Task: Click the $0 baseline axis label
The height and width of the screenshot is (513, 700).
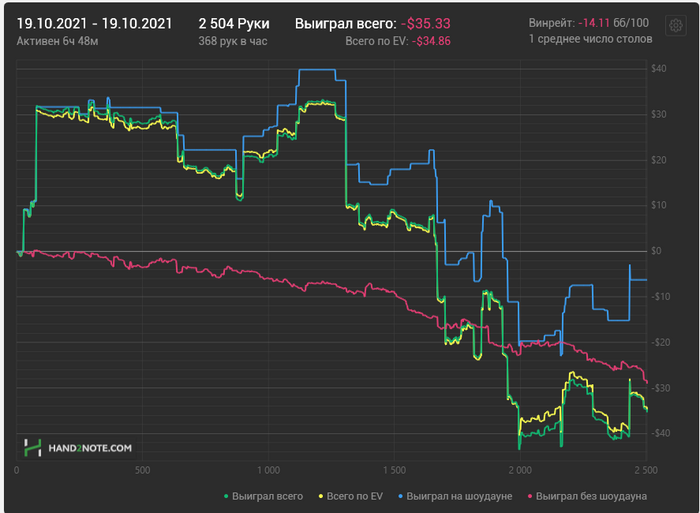Action: (x=655, y=251)
